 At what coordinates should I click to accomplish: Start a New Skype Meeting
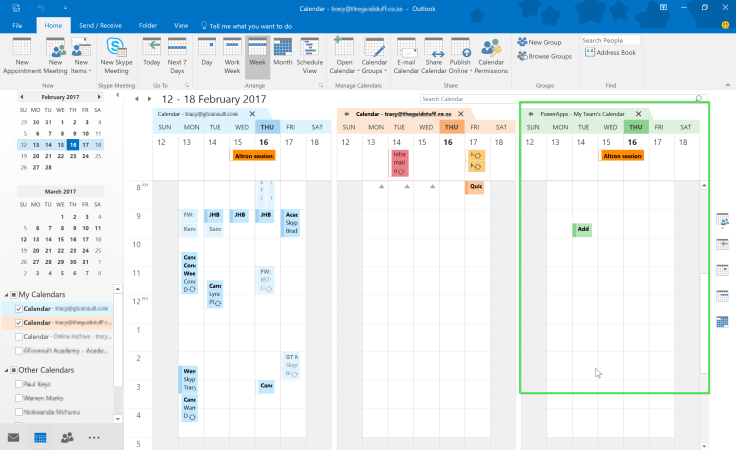pyautogui.click(x=116, y=56)
